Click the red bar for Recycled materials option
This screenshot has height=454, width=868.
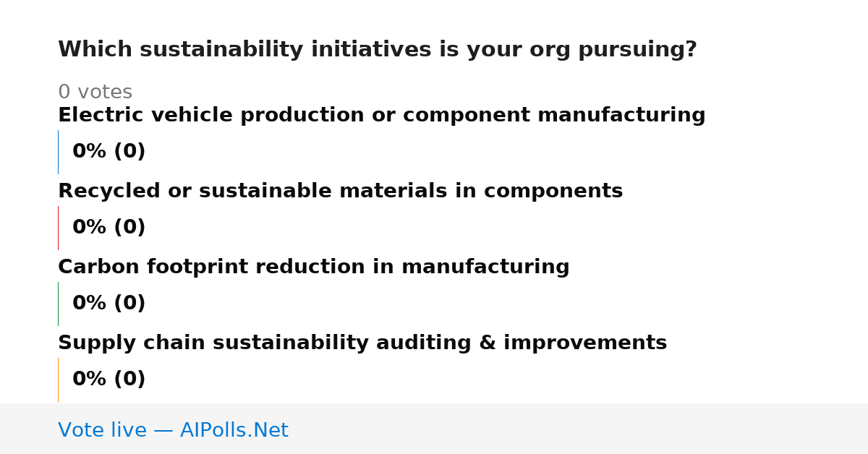58,228
